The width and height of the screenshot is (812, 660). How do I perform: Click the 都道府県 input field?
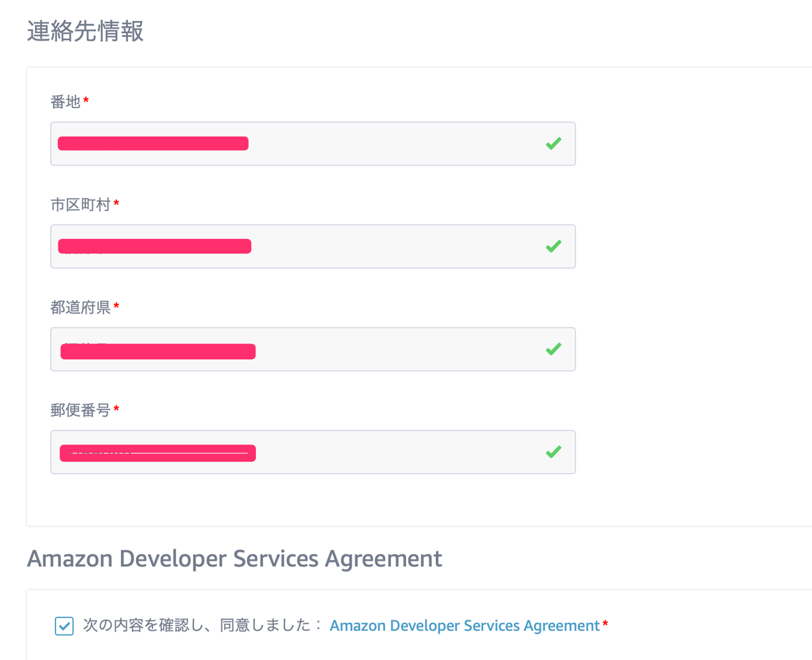pos(313,349)
